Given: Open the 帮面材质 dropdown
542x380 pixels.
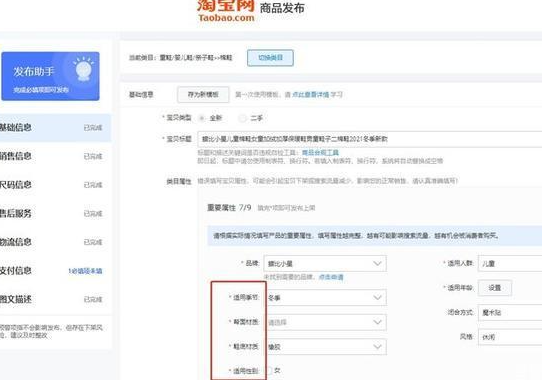Looking at the screenshot, I should (325, 322).
